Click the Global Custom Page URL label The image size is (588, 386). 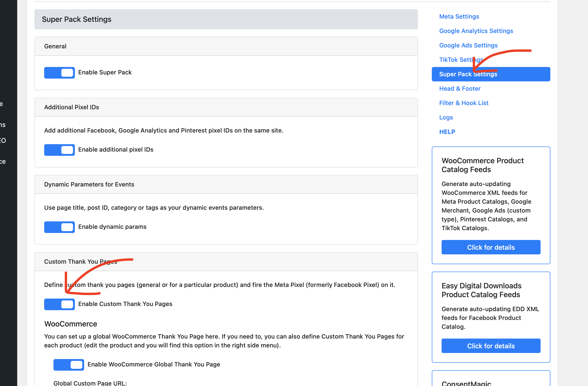(x=90, y=383)
